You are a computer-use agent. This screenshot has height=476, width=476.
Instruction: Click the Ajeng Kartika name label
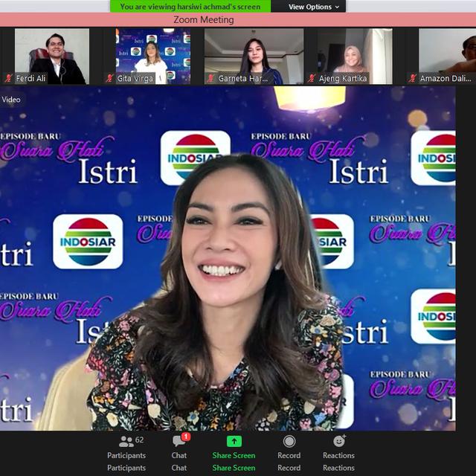coord(343,79)
